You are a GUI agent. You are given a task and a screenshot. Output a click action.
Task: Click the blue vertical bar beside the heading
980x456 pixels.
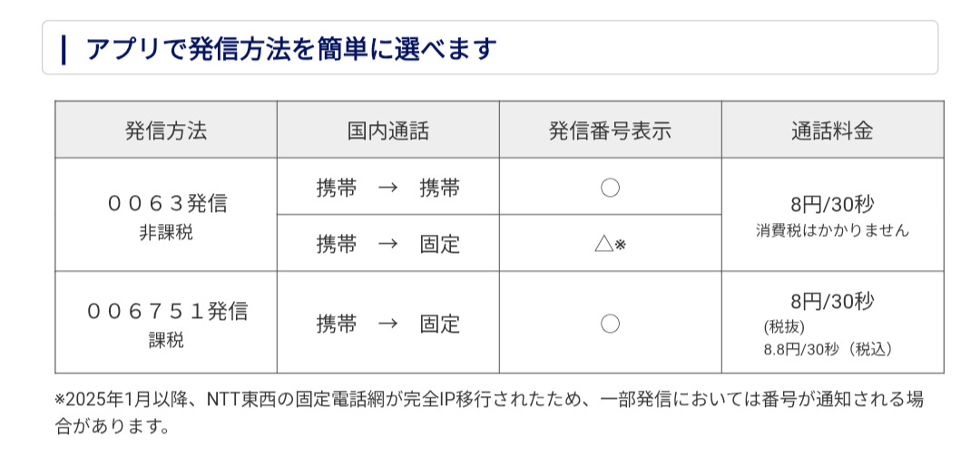click(64, 48)
